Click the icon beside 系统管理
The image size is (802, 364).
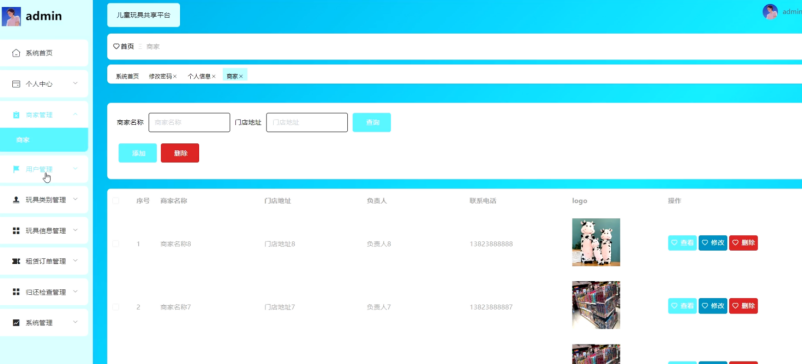(16, 323)
